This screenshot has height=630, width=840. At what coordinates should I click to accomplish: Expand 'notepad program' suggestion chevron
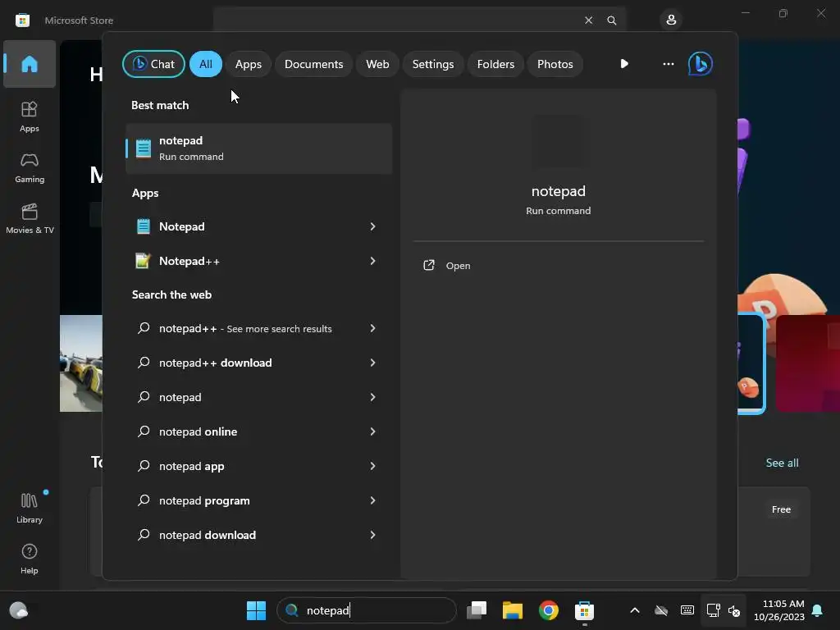[x=373, y=500]
